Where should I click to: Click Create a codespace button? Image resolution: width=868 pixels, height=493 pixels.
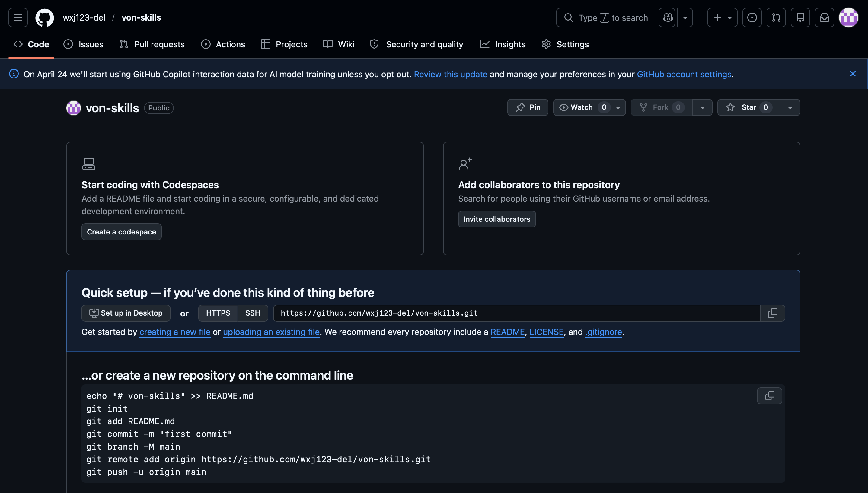[121, 232]
